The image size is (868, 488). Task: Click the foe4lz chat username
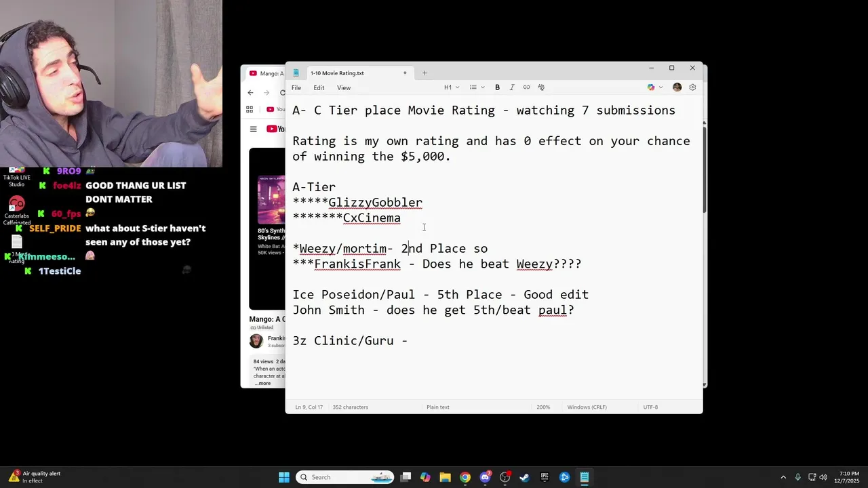[67, 186]
